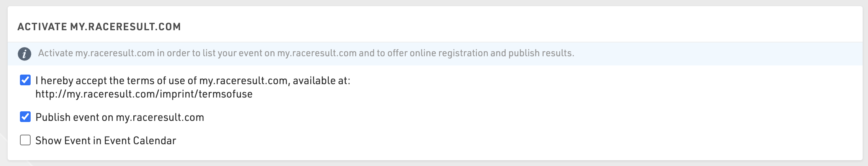Click the word 'ACTIVATE' in the heading
This screenshot has width=868, height=166.
coord(43,27)
